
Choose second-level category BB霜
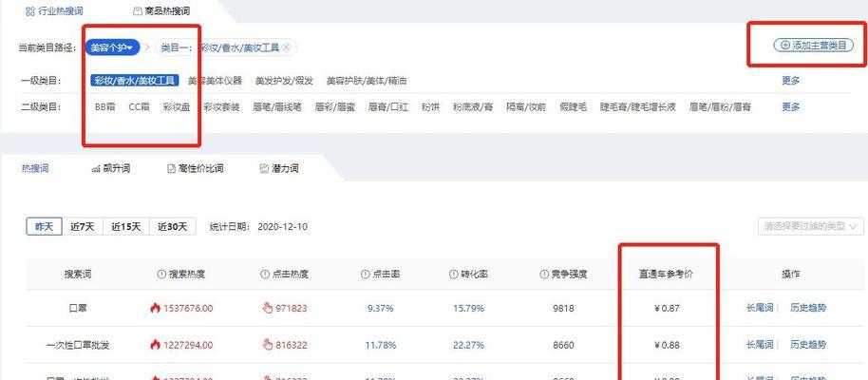point(105,107)
